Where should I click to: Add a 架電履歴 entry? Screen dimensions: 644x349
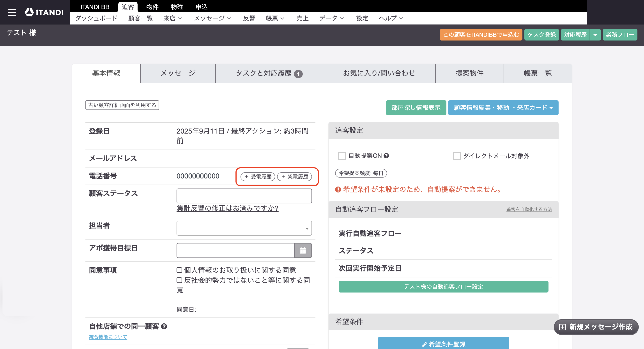coord(294,177)
